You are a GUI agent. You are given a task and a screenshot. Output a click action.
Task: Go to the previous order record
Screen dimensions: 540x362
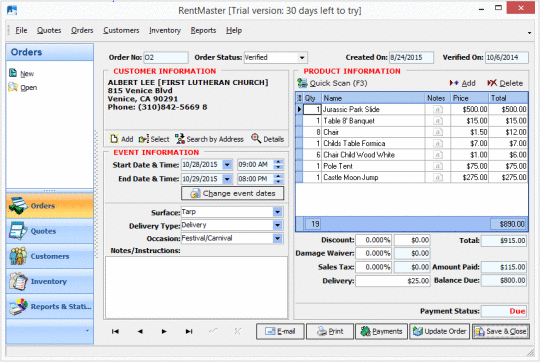(x=140, y=331)
